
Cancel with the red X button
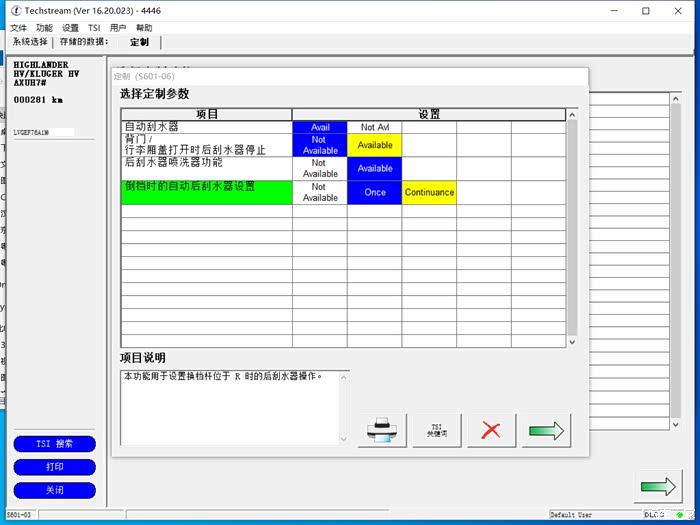(491, 430)
